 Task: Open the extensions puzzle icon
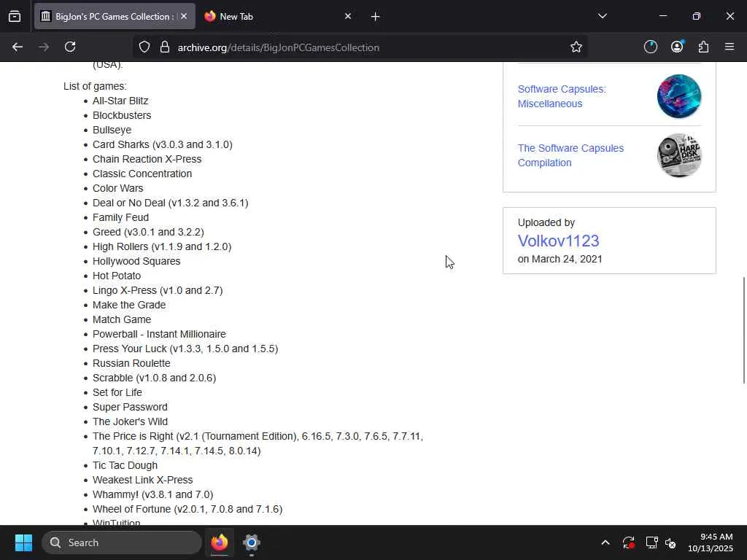(703, 47)
